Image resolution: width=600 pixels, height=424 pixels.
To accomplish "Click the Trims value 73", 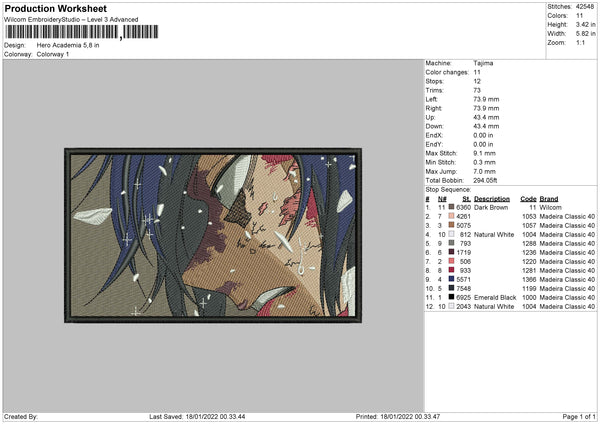I will click(477, 90).
